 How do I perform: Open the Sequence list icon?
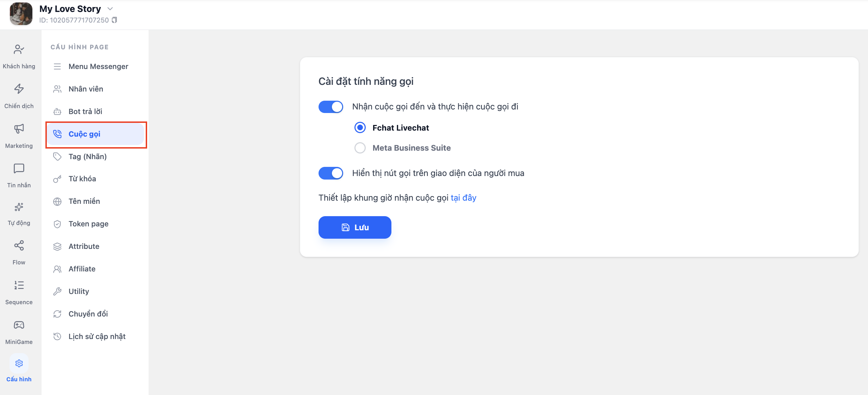(x=19, y=285)
